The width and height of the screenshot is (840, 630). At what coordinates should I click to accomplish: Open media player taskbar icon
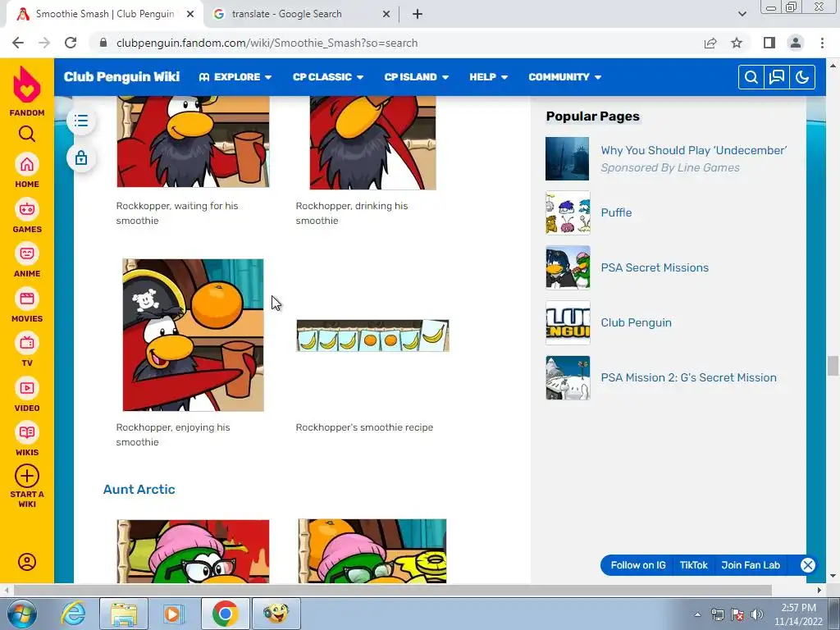coord(173,614)
